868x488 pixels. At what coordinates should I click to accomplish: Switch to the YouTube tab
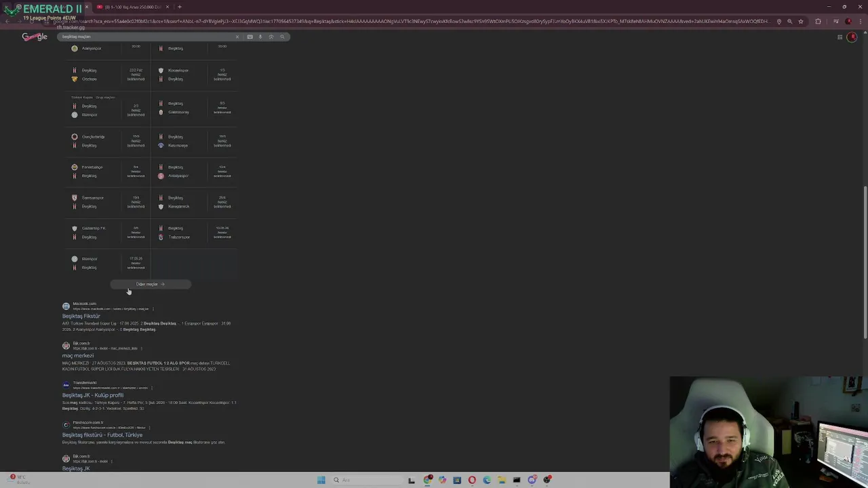click(x=132, y=7)
